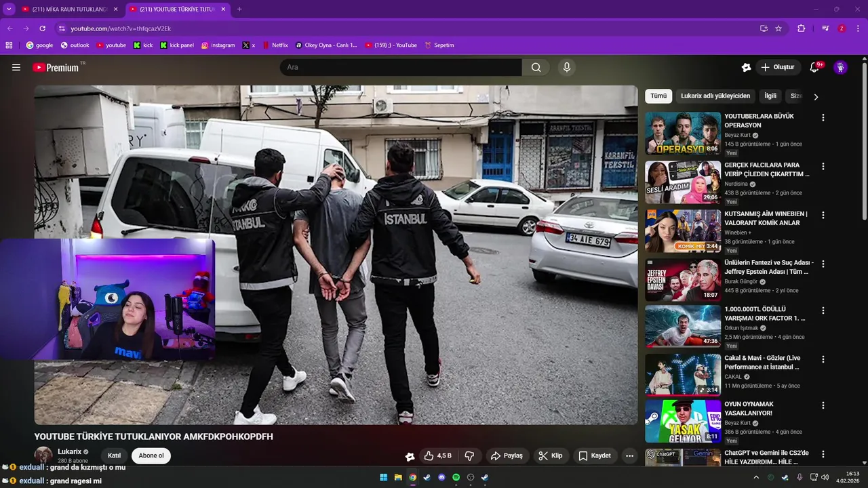
Task: Open options for GERÇEK FALCILARA PARA video
Action: (823, 166)
